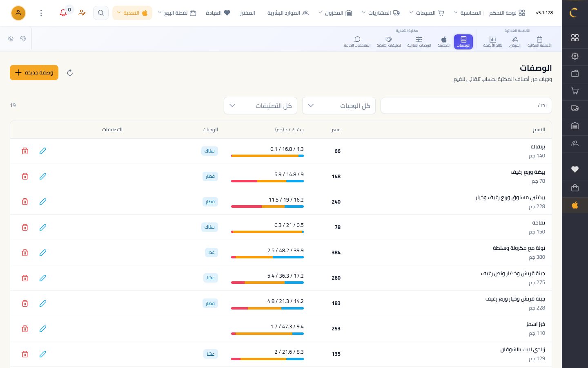Expand the المخزون menu
This screenshot has width=588, height=368.
coord(335,13)
